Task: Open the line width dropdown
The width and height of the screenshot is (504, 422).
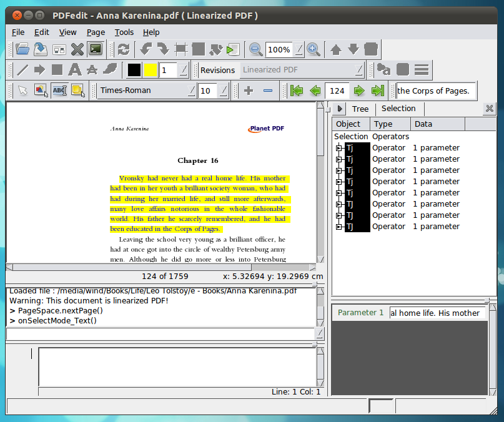Action: (x=183, y=70)
